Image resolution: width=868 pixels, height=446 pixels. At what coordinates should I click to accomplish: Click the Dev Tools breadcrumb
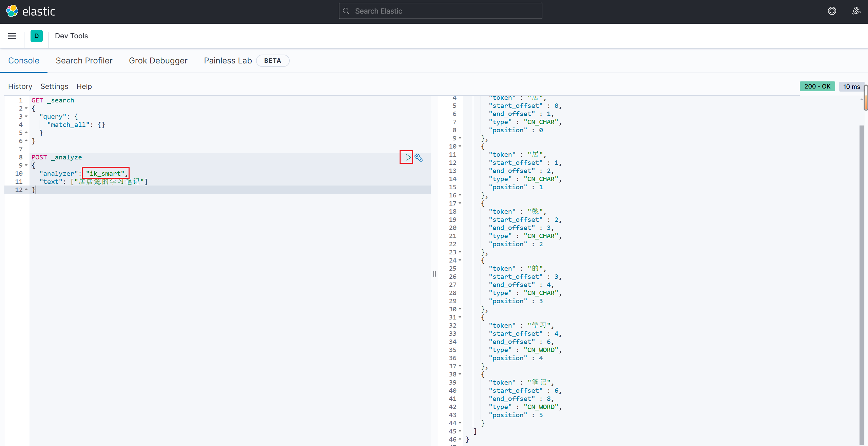[x=71, y=36]
